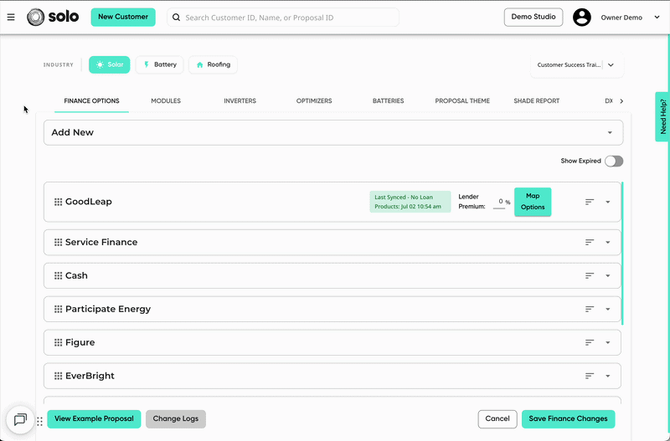Click the GoodLeap sort lines icon

pos(590,202)
